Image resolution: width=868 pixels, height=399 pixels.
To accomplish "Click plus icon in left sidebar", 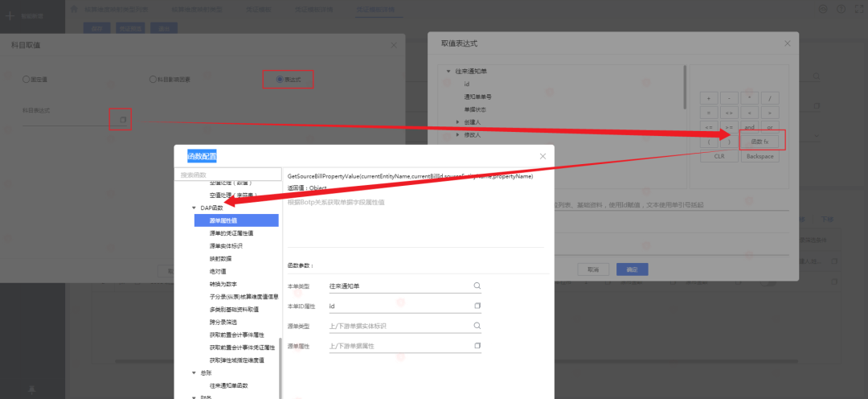I will click(9, 15).
